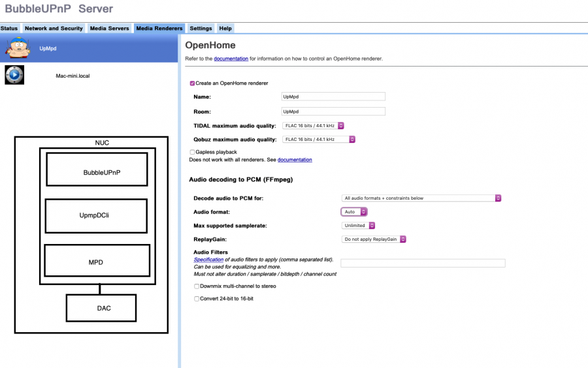This screenshot has width=588, height=368.
Task: Toggle Create an OpenHome renderer checkbox
Action: [x=192, y=83]
